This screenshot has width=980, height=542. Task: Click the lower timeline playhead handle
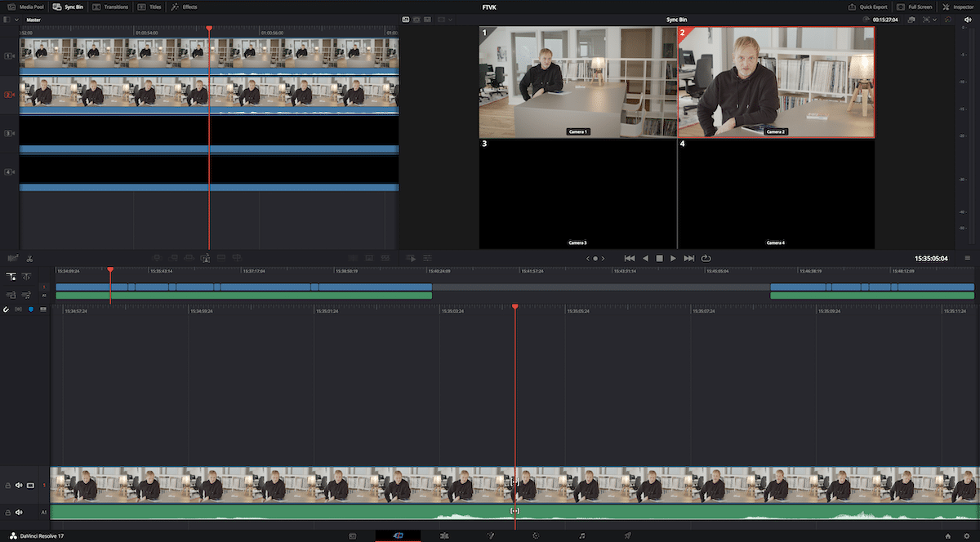[514, 307]
